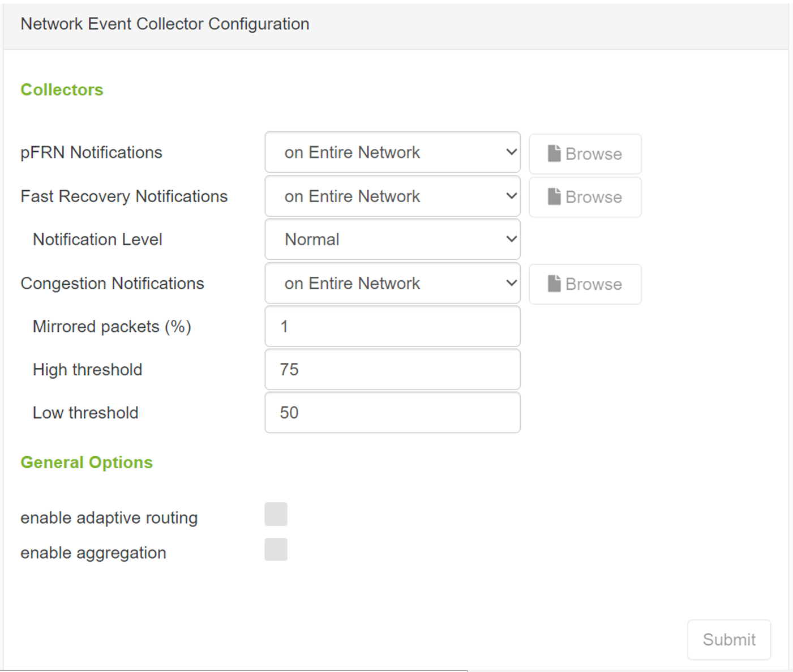Click the Submit button
Viewport: 793px width, 672px height.
[x=729, y=639]
